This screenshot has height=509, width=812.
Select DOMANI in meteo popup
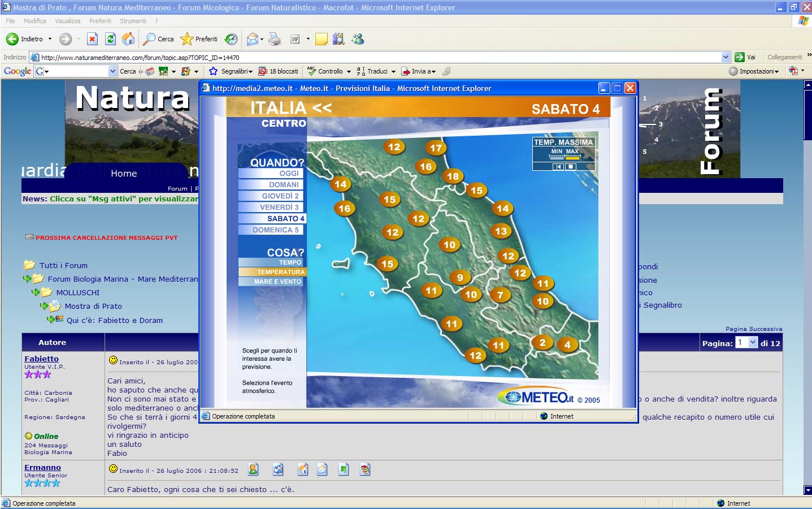(271, 185)
